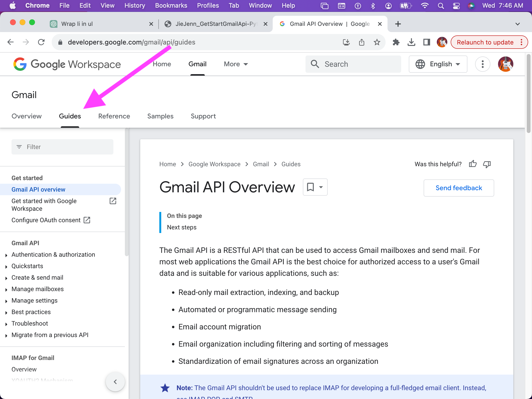This screenshot has height=399, width=532.
Task: Click the Wi-Fi icon in menu bar
Action: pos(425,6)
